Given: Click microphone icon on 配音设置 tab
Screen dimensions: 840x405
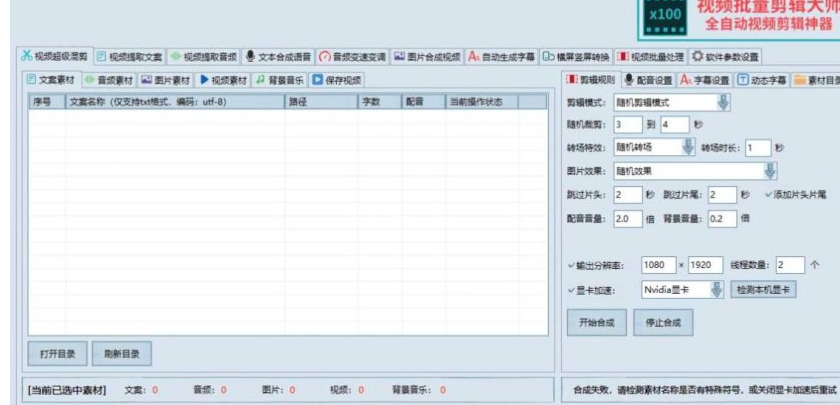Looking at the screenshot, I should (629, 80).
